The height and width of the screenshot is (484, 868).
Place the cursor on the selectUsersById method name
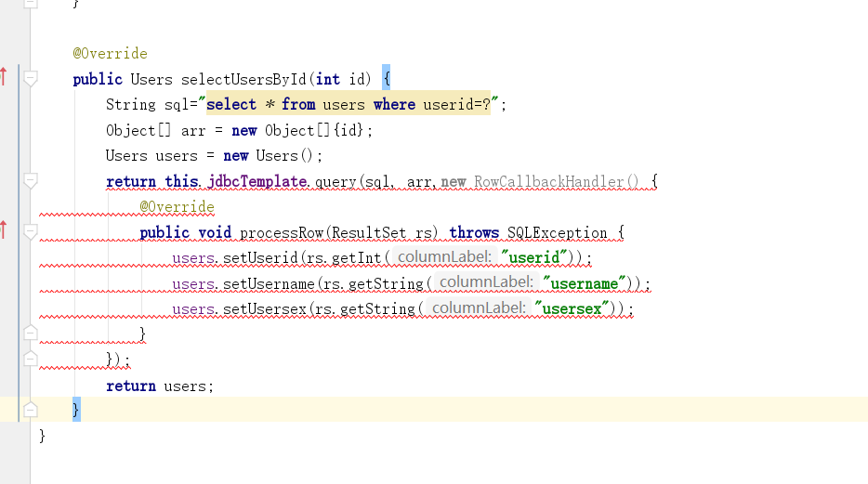(x=243, y=80)
